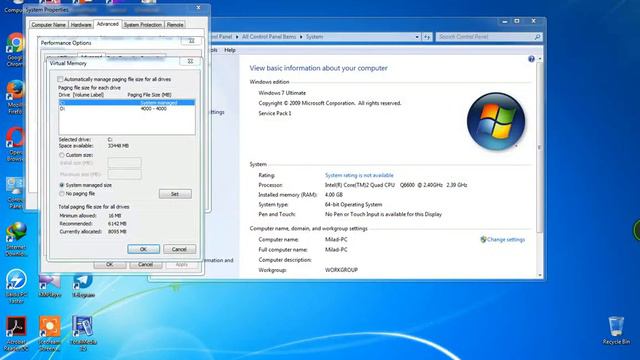640x360 pixels.
Task: Click the Windows 7 Ultimate edition text
Action: [282, 93]
